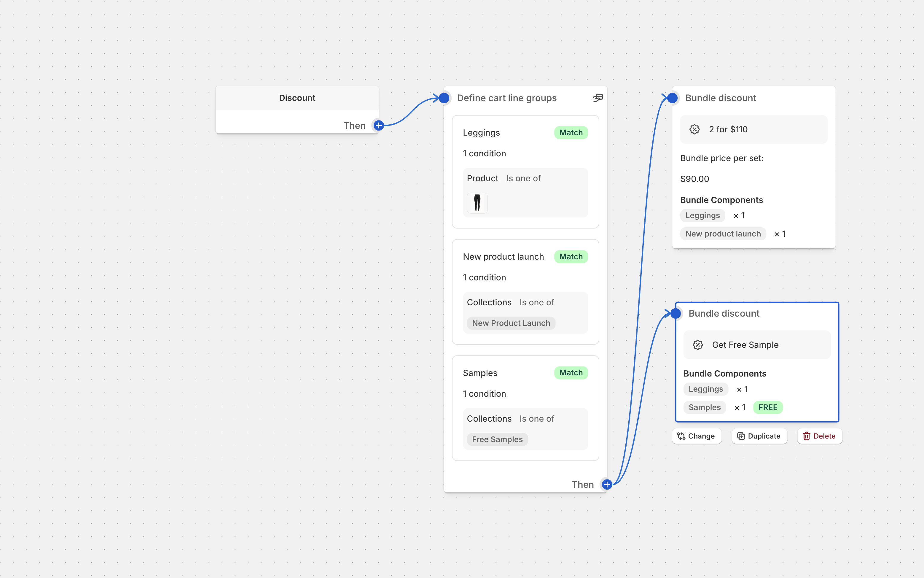
Task: Click input port of selected Bundle discount node
Action: (x=675, y=313)
